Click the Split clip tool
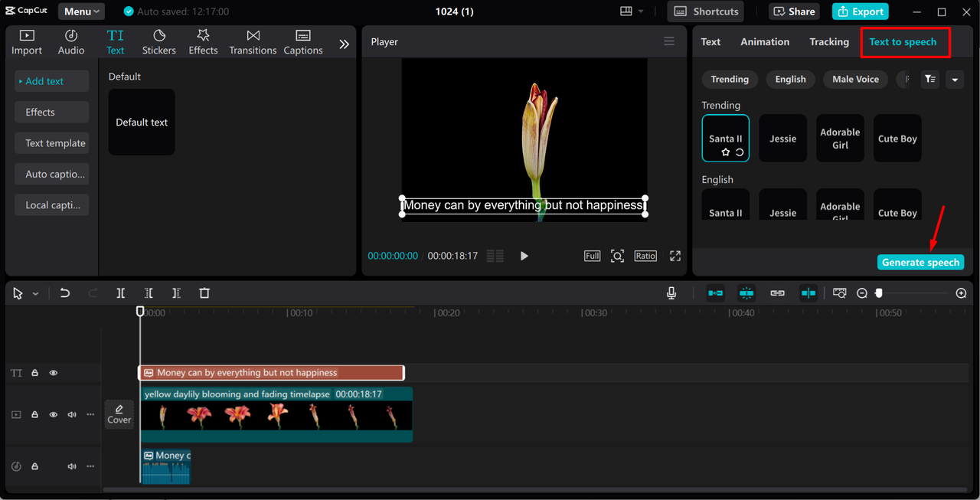980x500 pixels. [121, 293]
